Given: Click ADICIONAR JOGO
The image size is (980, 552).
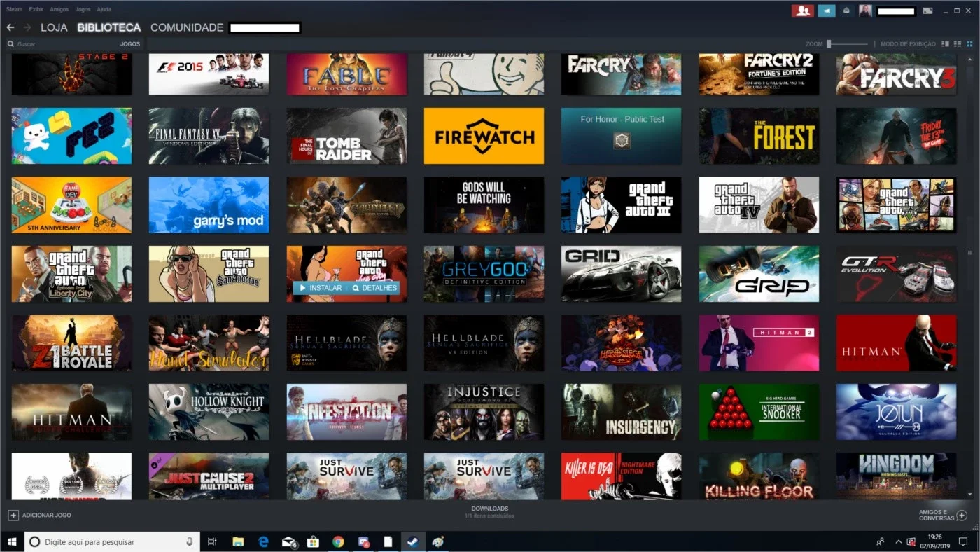Looking at the screenshot, I should tap(46, 515).
